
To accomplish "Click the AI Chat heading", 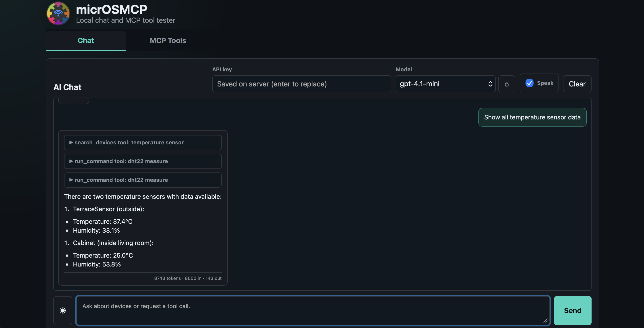I will coord(67,87).
